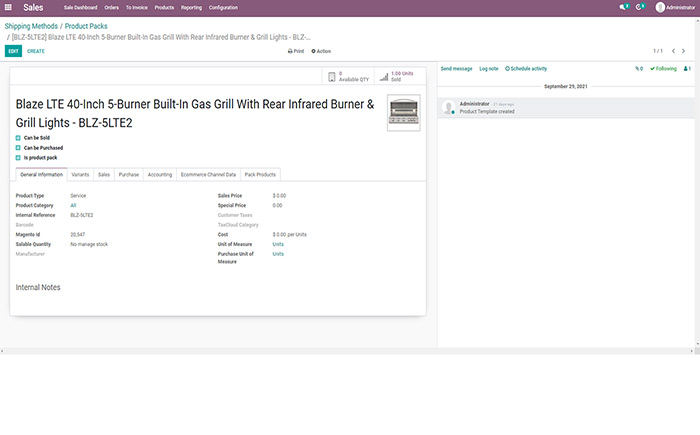Click the EDIT button
This screenshot has height=435, width=700.
click(x=13, y=50)
